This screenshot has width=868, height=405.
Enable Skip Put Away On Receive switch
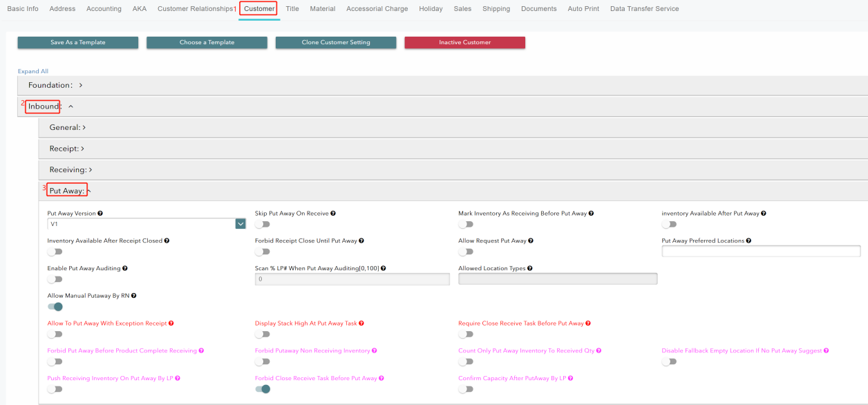click(x=263, y=224)
